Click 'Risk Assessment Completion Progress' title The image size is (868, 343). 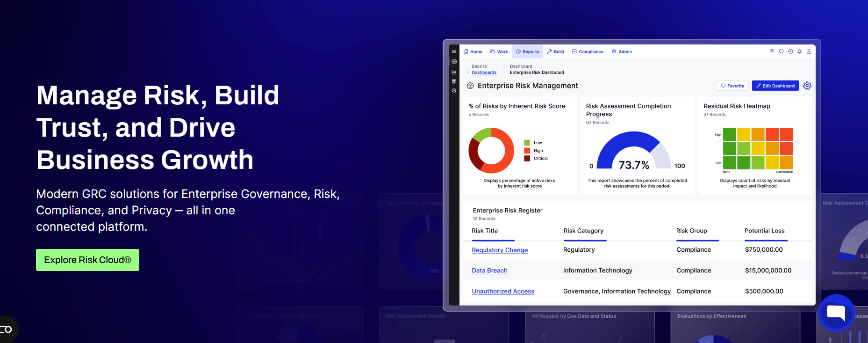point(628,110)
